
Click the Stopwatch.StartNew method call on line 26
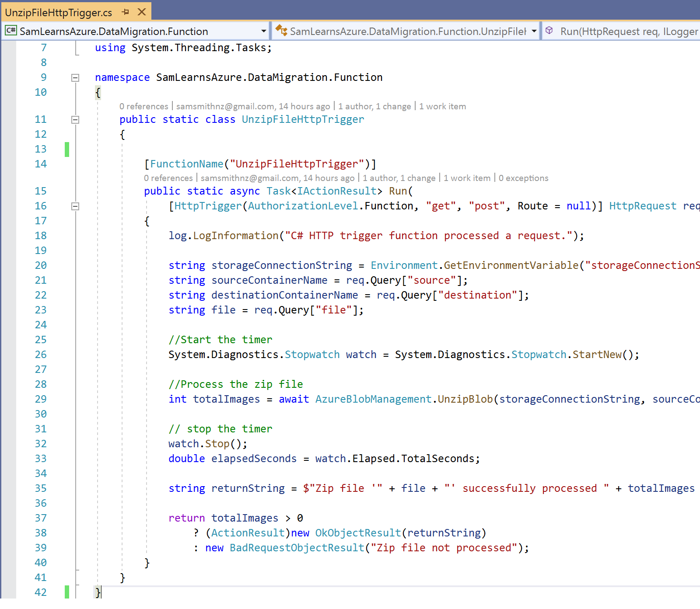coord(597,355)
